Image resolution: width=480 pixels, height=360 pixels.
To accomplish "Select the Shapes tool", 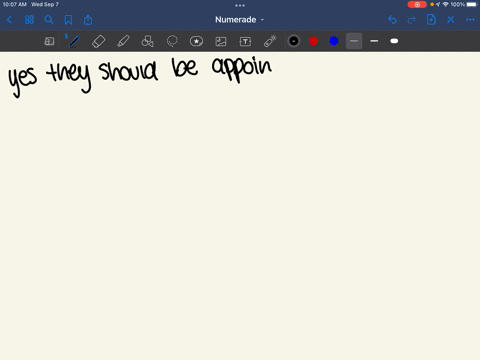I will [x=147, y=41].
